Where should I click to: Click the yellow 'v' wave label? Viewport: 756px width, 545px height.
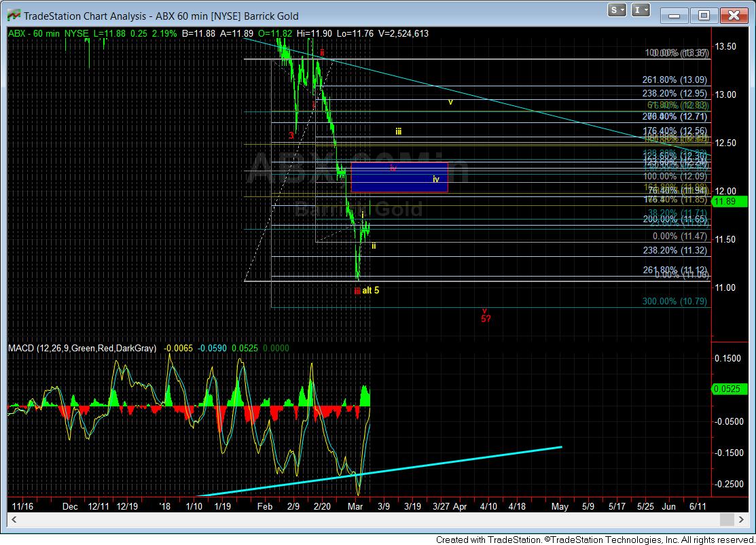click(450, 102)
